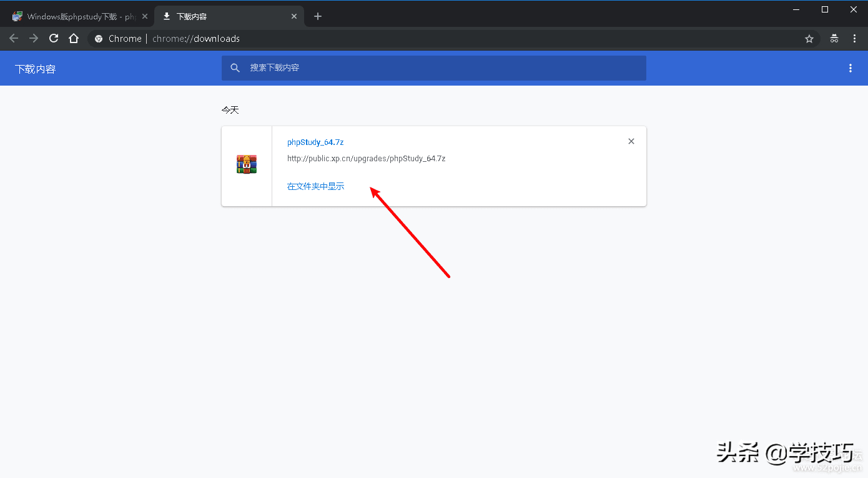
Task: Minimize the Chrome window
Action: [x=796, y=9]
